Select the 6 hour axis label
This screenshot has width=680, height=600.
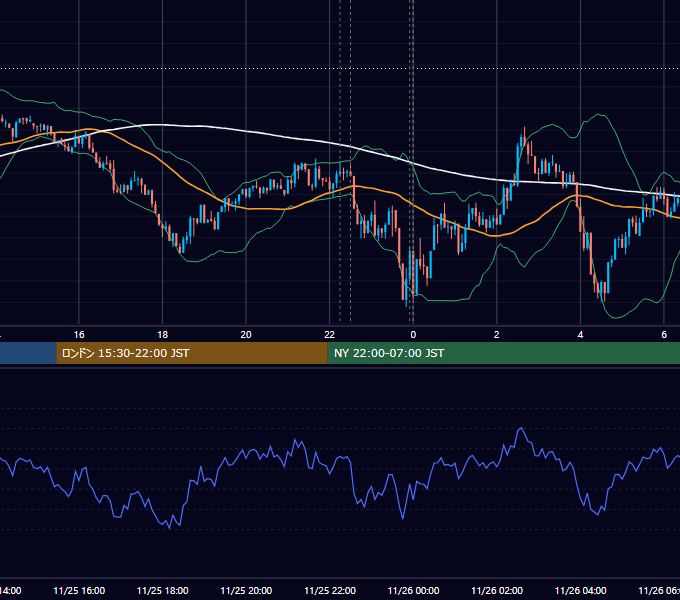664,335
